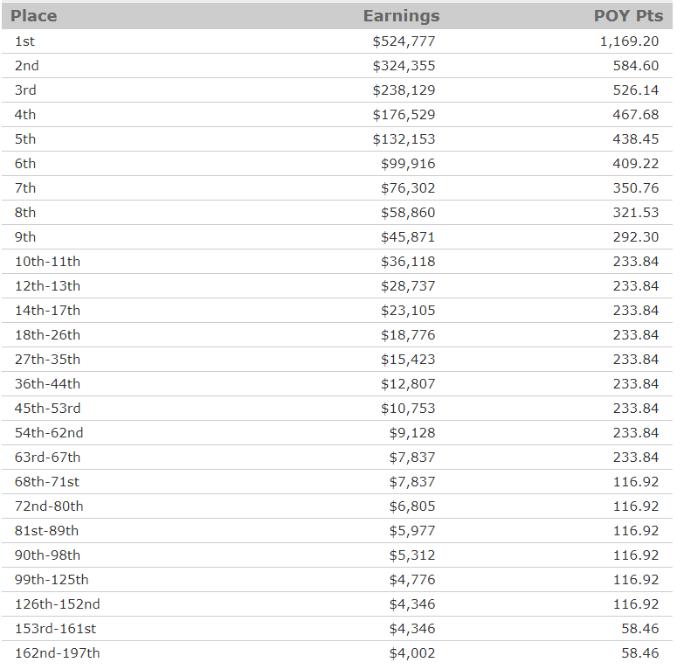Select the $9,128 earnings value
Screen dimensions: 681x664
pos(412,433)
